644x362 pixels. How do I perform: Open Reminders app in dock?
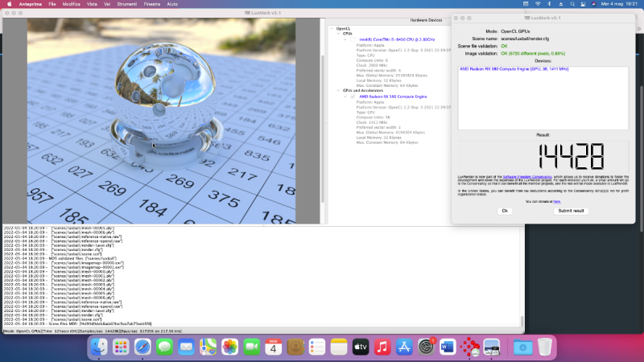317,348
